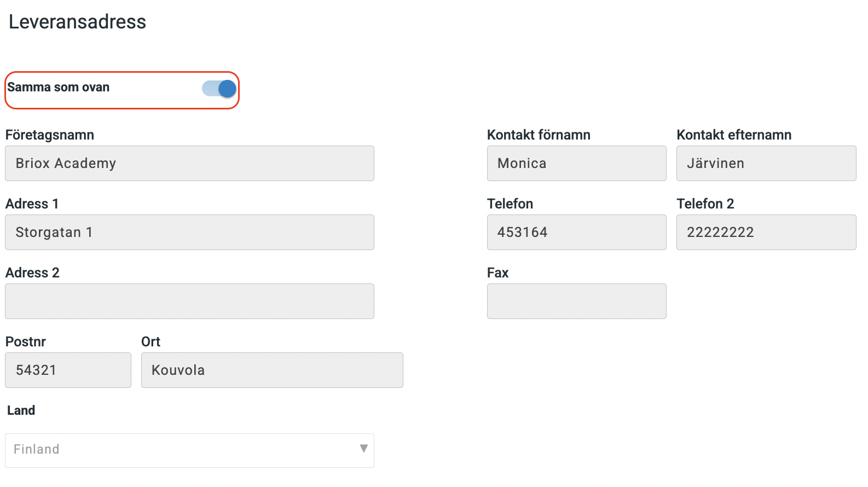Click the Land label above dropdown

click(21, 410)
